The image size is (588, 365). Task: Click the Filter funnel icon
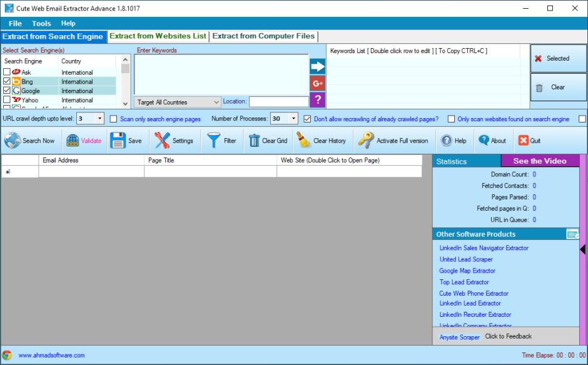pos(213,141)
